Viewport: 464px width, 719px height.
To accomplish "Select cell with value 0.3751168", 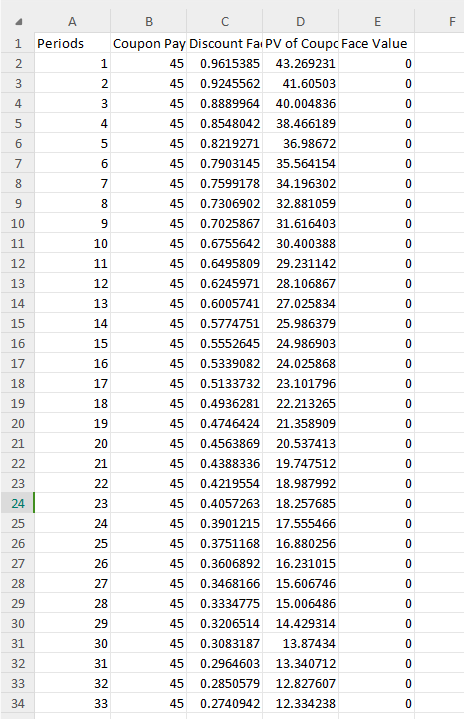I will tap(225, 543).
